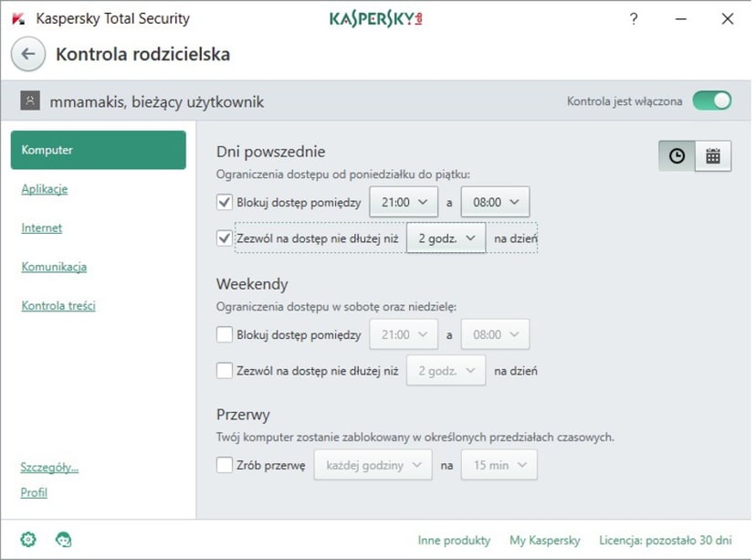Click the 'Dni powszednie' heading

[271, 152]
